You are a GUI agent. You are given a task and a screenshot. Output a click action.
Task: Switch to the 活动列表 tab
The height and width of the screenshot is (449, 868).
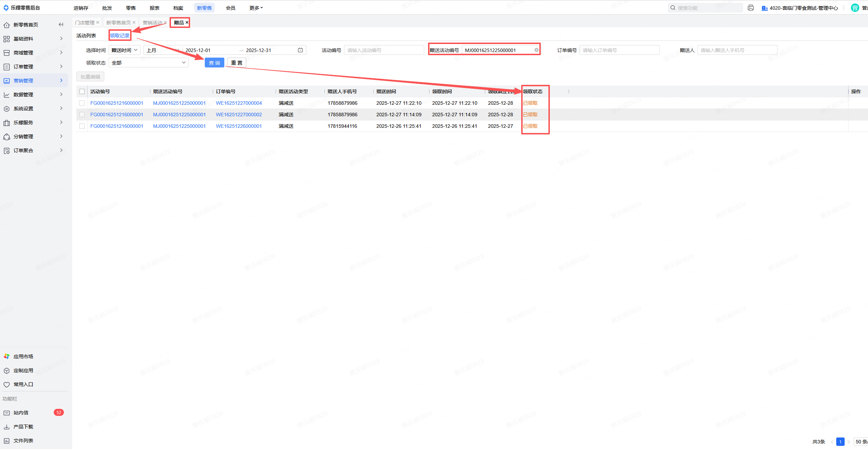[x=86, y=36]
